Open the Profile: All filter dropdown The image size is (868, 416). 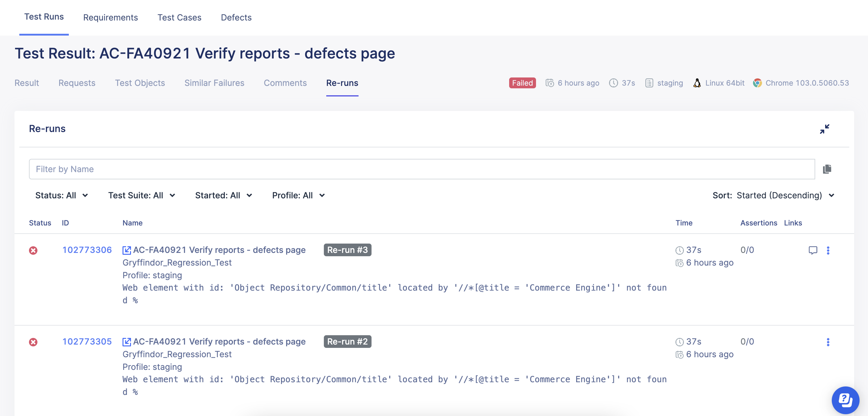[298, 196]
